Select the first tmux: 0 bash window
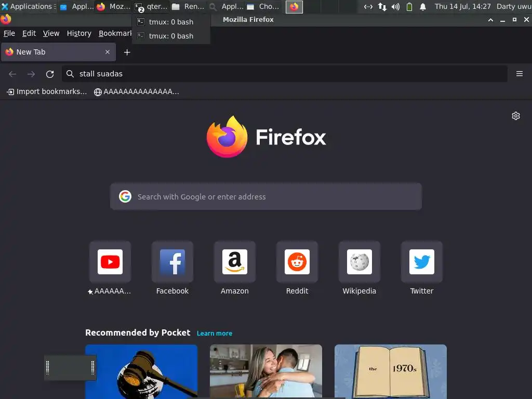The height and width of the screenshot is (399, 532). point(171,22)
